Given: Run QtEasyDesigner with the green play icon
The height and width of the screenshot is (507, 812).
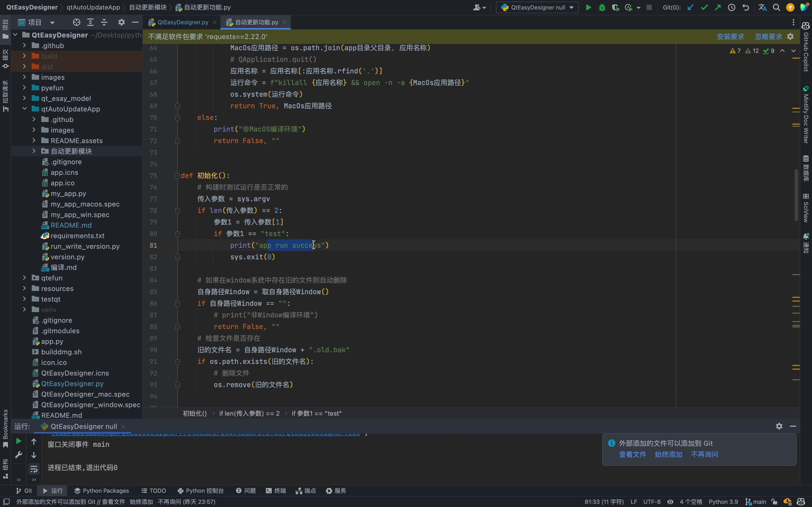Looking at the screenshot, I should click(x=588, y=7).
